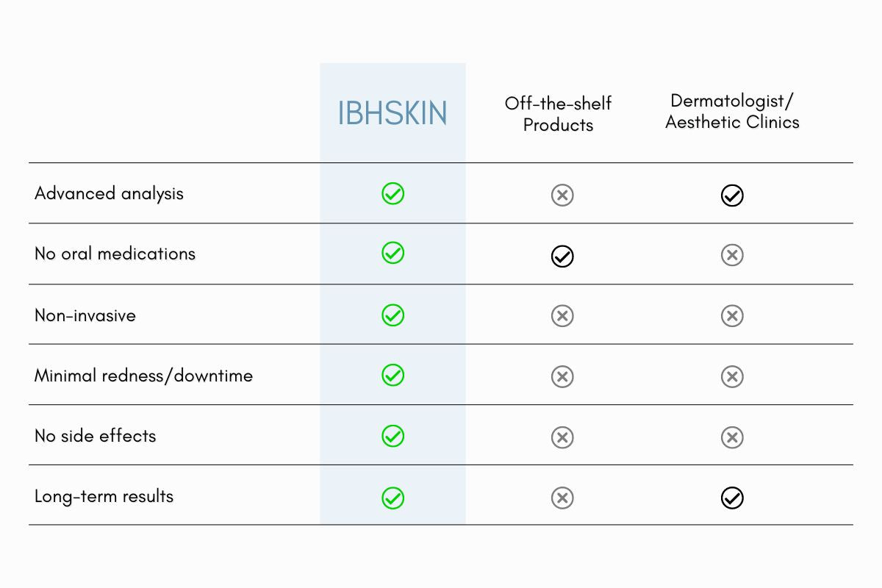The height and width of the screenshot is (588, 882).
Task: Click IBHSKIN green check for Long-term results
Action: (393, 498)
